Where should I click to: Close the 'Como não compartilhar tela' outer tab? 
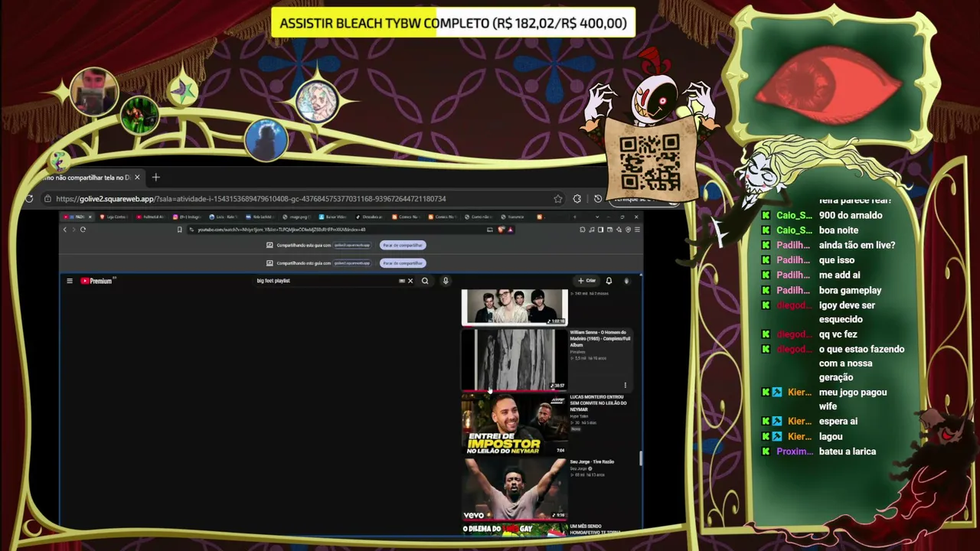point(137,178)
